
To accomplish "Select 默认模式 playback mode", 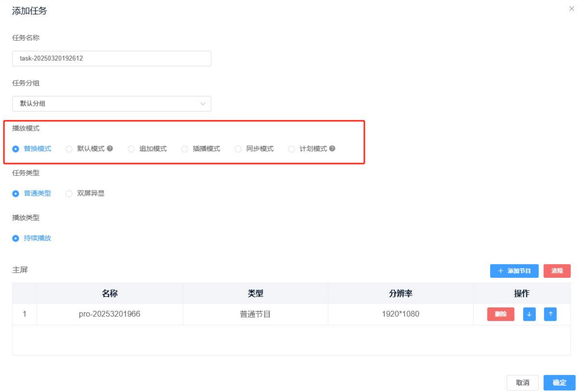I will 69,149.
